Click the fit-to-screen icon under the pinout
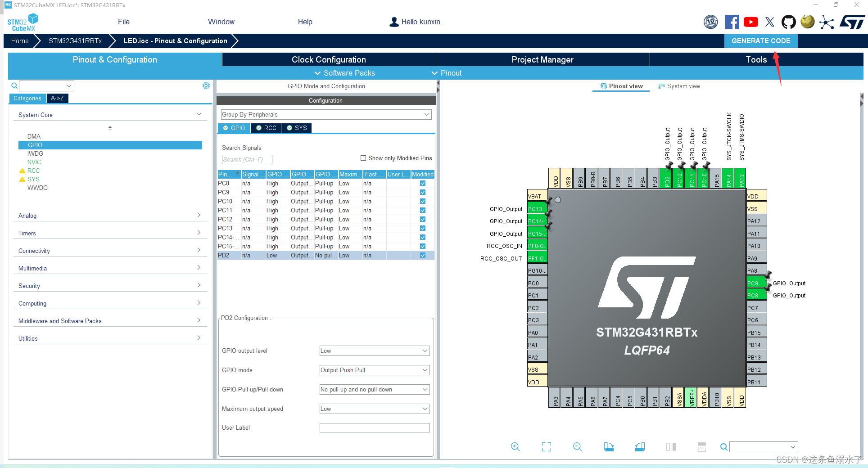This screenshot has height=468, width=868. (x=547, y=447)
